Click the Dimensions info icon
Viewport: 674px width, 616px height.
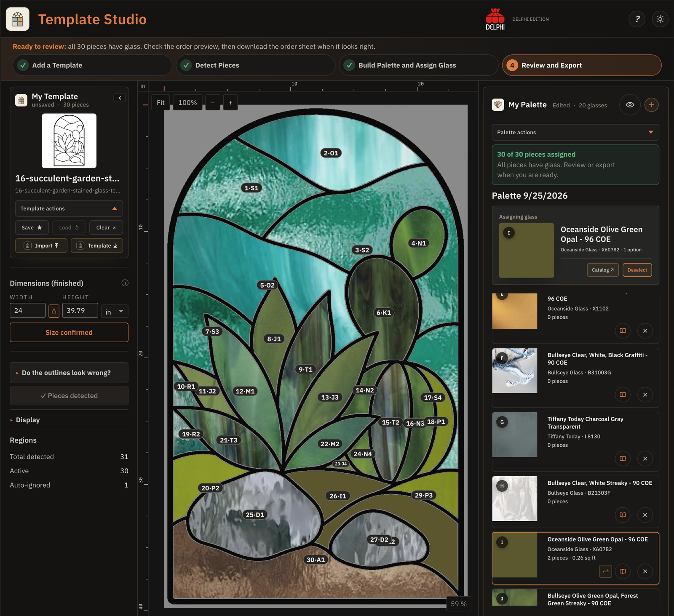click(x=125, y=283)
